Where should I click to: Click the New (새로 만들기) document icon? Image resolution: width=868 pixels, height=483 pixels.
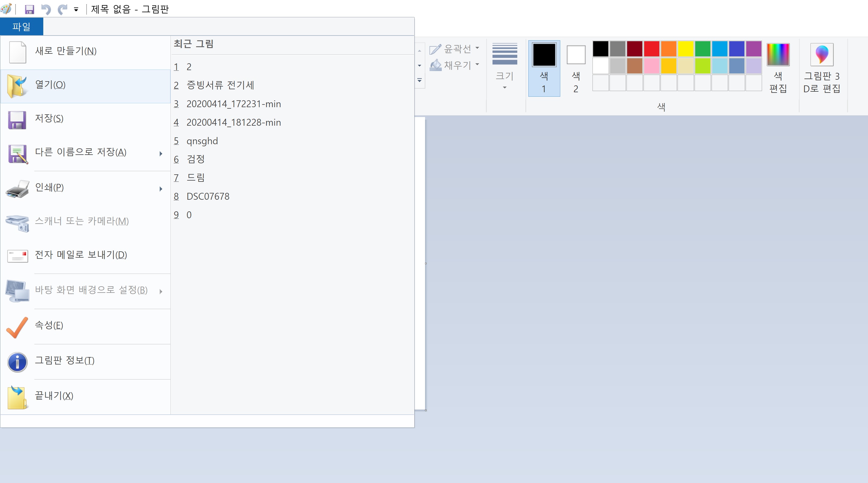[18, 52]
